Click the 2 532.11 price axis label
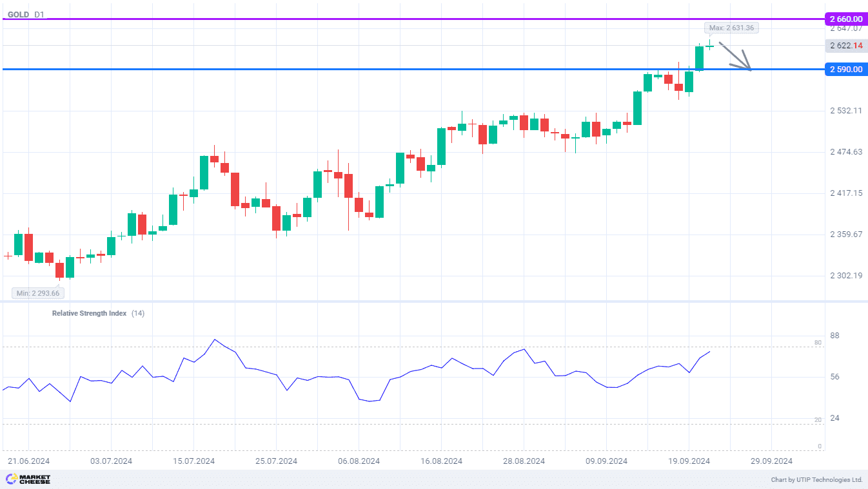This screenshot has width=868, height=489. tap(845, 111)
